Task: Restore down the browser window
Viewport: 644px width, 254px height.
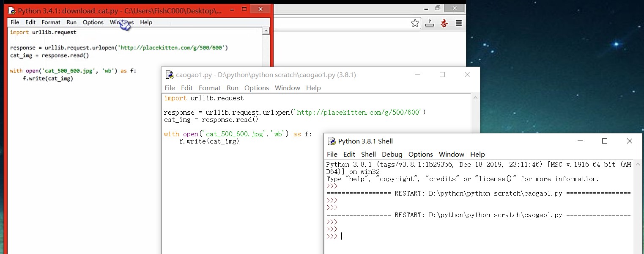Action: coord(438,8)
